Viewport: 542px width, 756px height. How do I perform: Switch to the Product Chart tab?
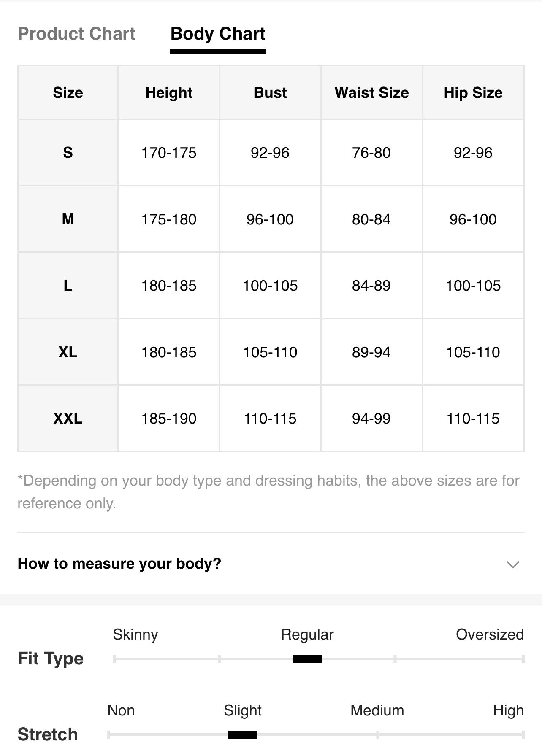pyautogui.click(x=76, y=34)
